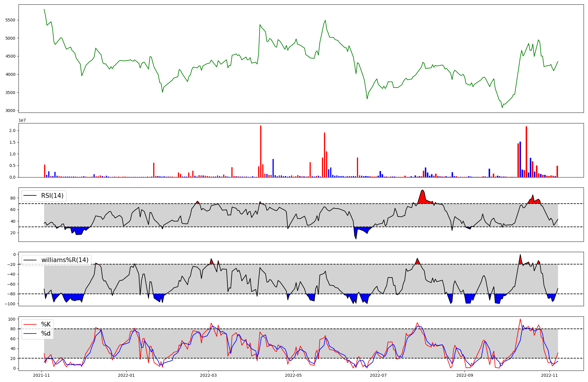Click the %K legend text
588x382 pixels.
point(46,324)
